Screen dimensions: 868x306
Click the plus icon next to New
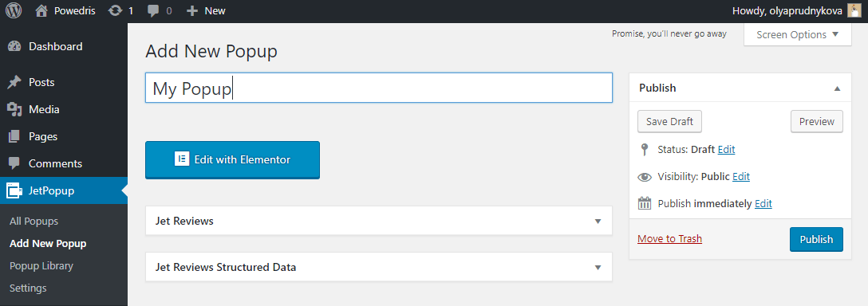tap(192, 11)
